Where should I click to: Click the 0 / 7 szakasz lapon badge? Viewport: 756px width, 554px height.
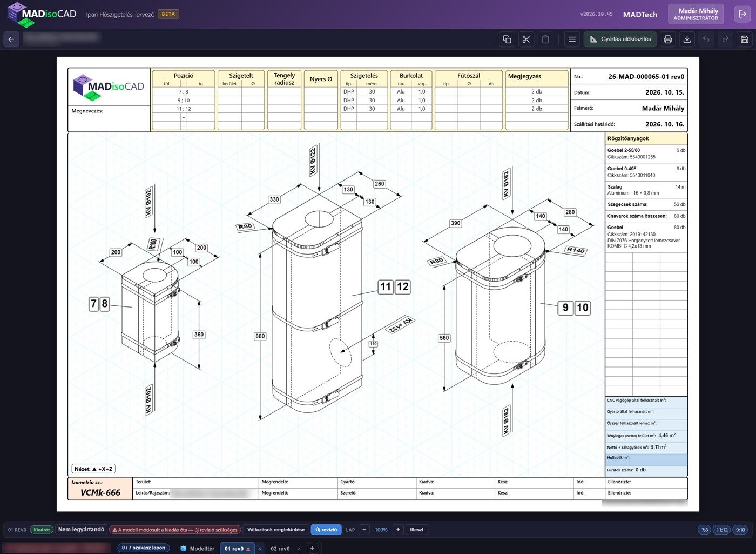pos(144,548)
